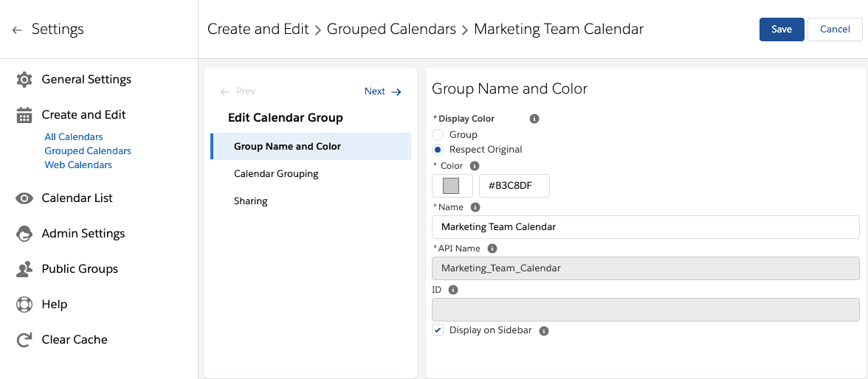Click the Create and Edit calendar icon
The width and height of the screenshot is (868, 379).
24,115
